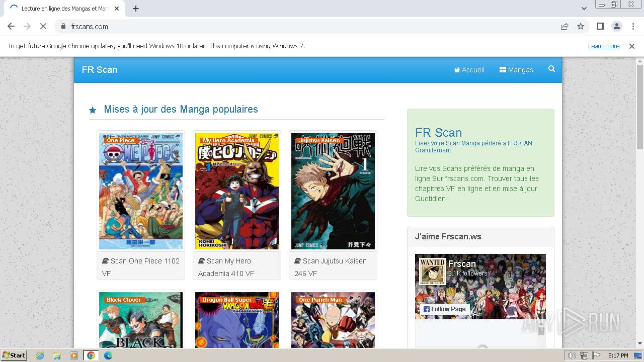
Task: Open the Windows Start button
Action: [x=14, y=355]
